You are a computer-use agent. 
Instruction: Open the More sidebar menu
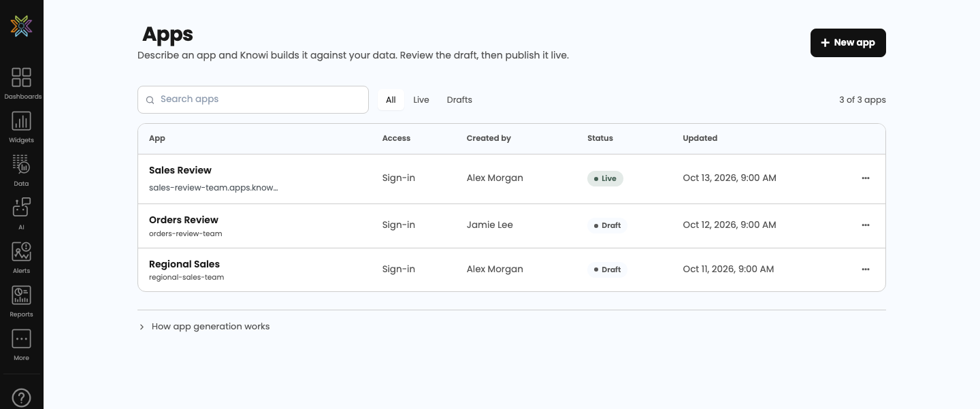click(22, 344)
